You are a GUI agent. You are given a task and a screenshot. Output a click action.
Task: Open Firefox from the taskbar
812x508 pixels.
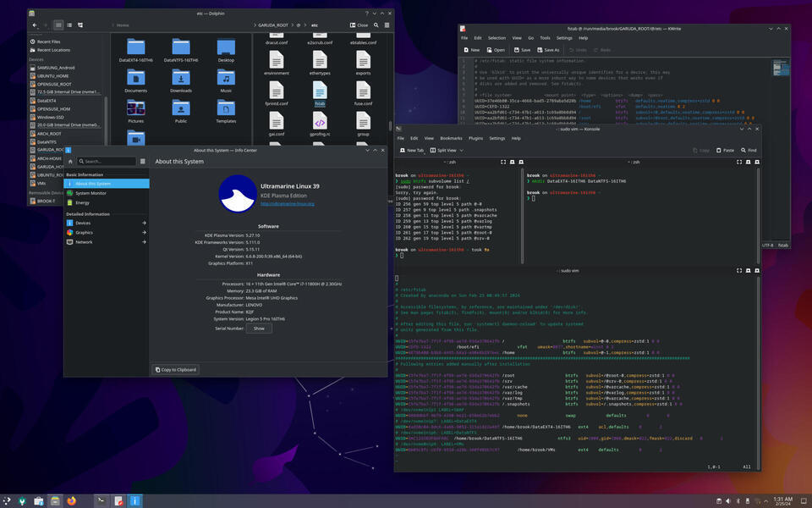71,500
